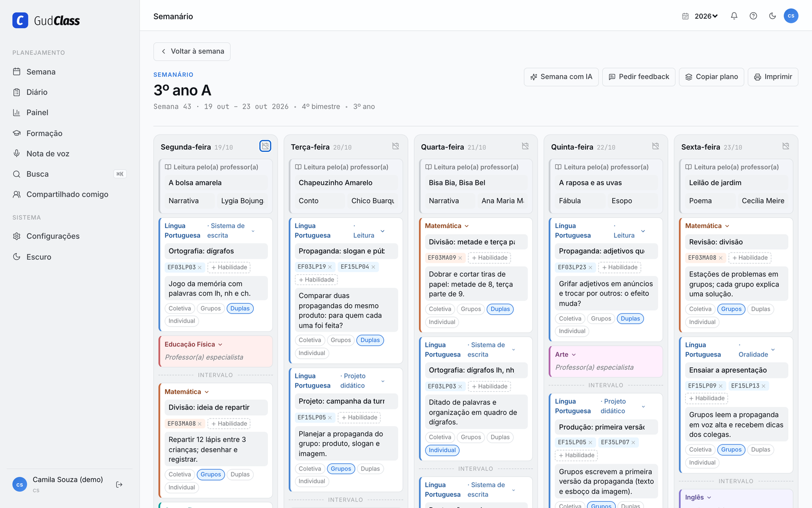Open Língua Portuguesa Oralidade dropdown
This screenshot has width=812, height=508.
pyautogui.click(x=730, y=350)
